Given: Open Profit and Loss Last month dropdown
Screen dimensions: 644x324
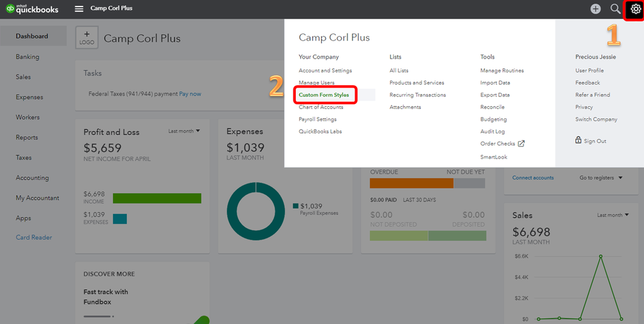Looking at the screenshot, I should [x=184, y=131].
